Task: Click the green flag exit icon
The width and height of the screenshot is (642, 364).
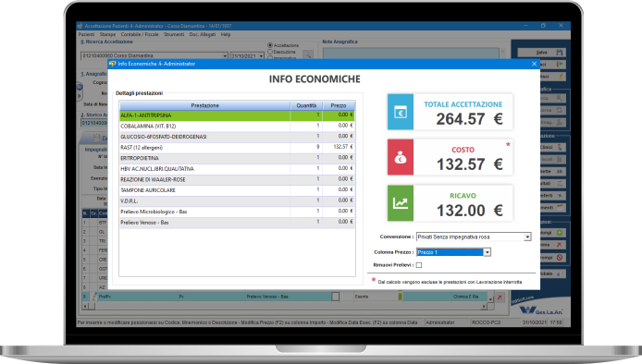Action: (560, 65)
